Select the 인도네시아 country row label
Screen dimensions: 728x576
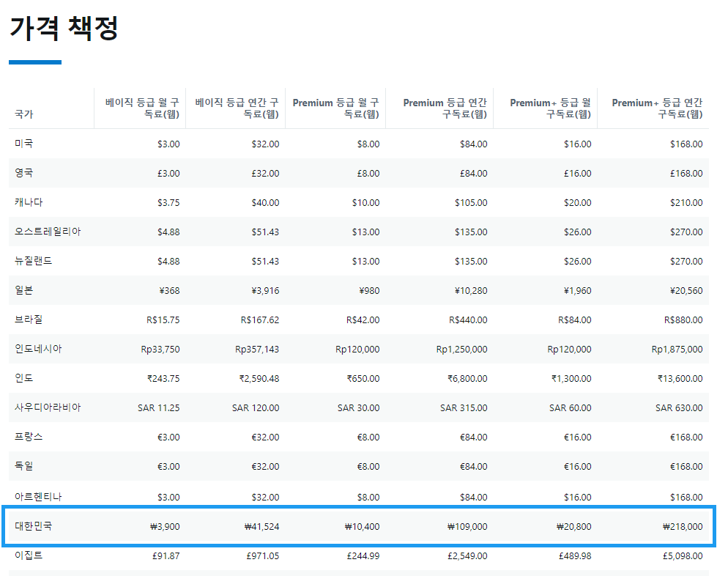[x=38, y=348]
